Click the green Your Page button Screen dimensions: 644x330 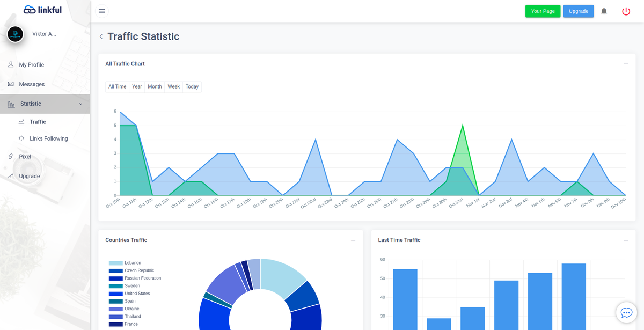[543, 11]
